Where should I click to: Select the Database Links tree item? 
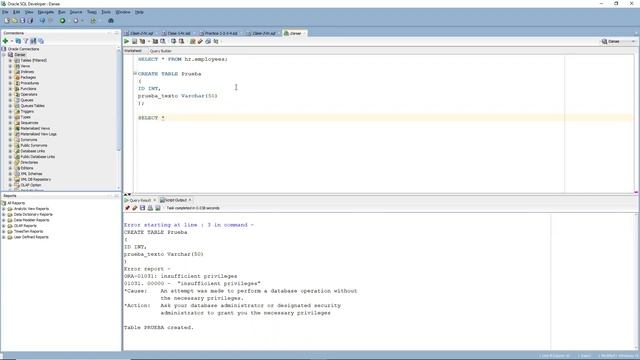(x=33, y=151)
